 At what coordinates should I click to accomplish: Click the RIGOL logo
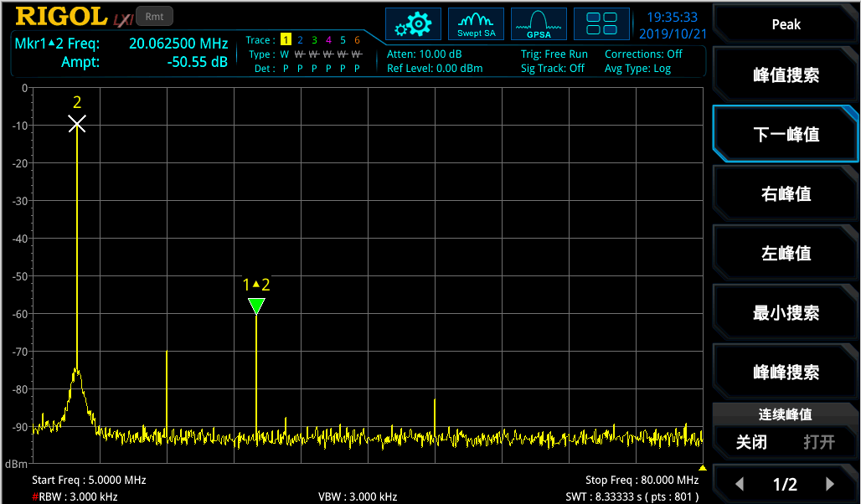[62, 17]
